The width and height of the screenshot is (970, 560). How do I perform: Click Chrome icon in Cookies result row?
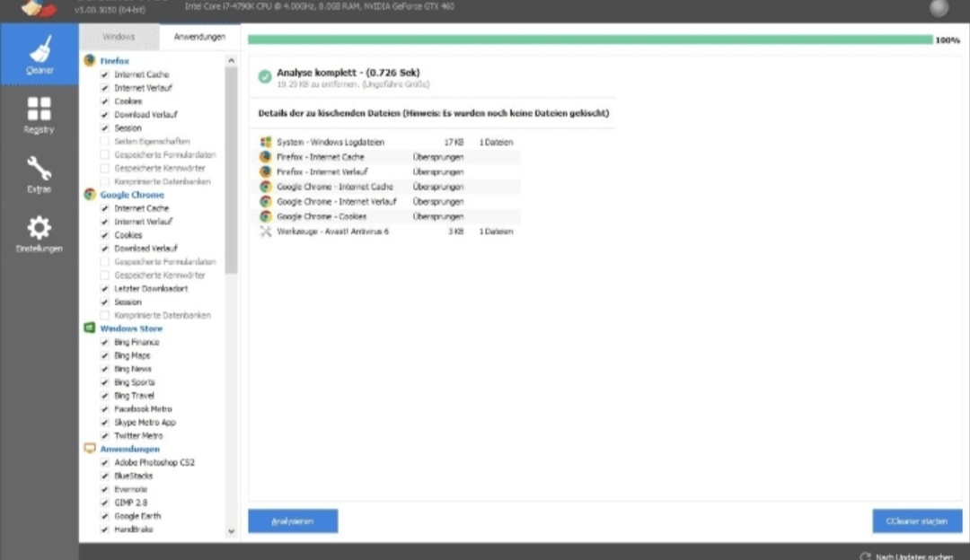(265, 216)
